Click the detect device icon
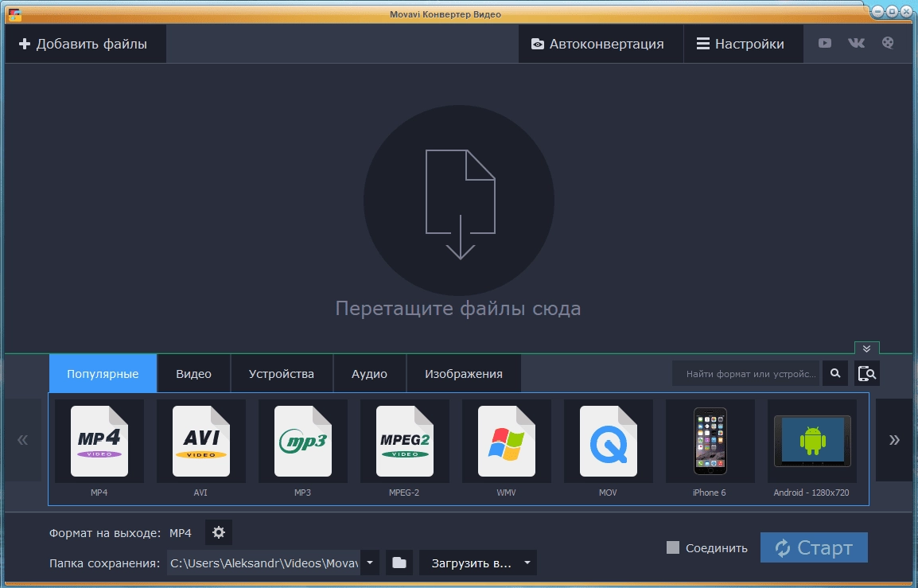Screen dimensions: 918x588 (867, 373)
